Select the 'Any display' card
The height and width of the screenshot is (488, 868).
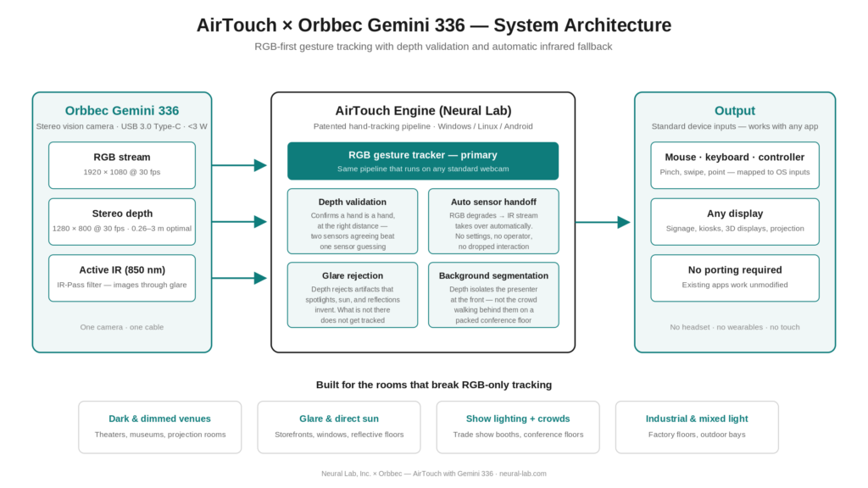[x=735, y=222]
